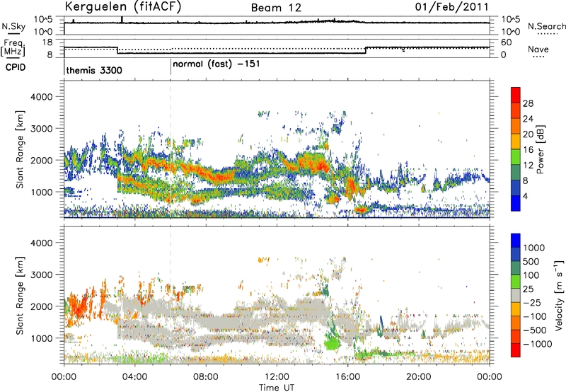
Task: Click the "Beam 12" header label
Action: pyautogui.click(x=276, y=8)
